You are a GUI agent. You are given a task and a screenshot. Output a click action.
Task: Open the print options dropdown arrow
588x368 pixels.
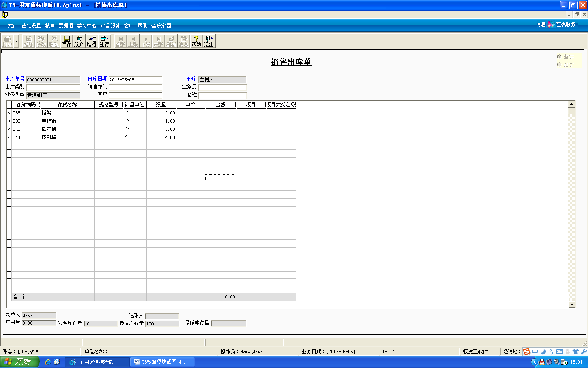pyautogui.click(x=16, y=41)
